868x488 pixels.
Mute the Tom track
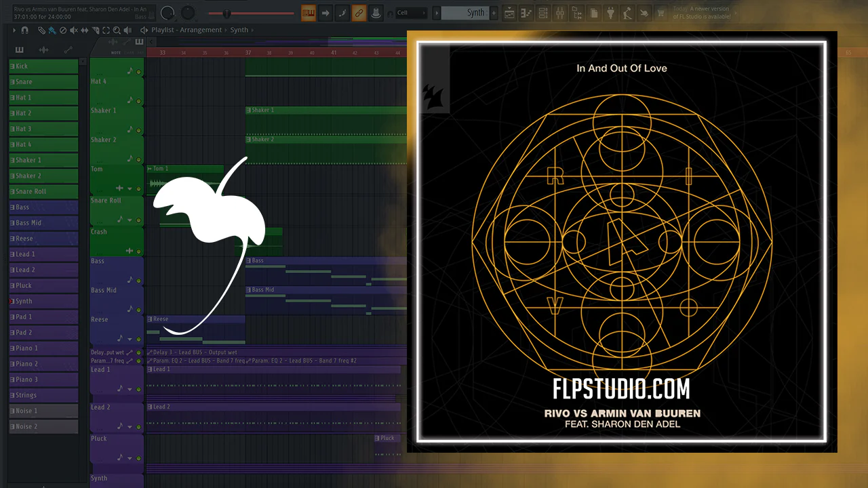(x=139, y=188)
